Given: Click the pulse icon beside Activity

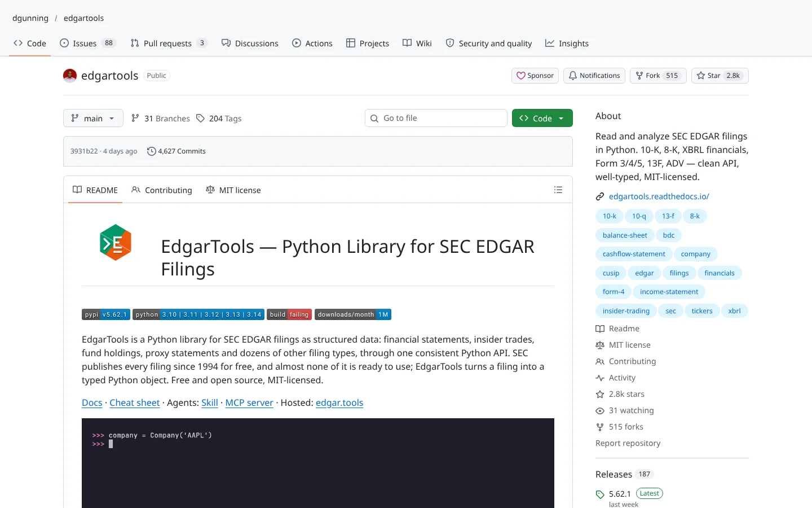Looking at the screenshot, I should [600, 378].
